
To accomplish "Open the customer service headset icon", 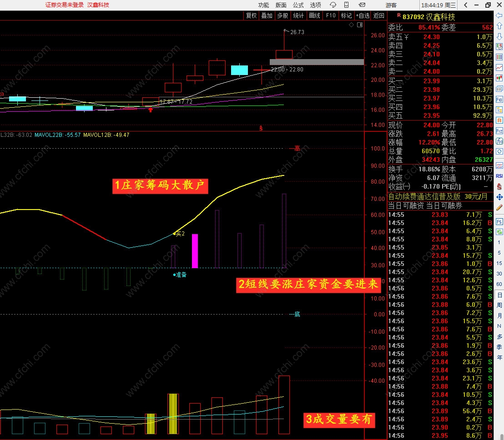I will coord(333,5).
